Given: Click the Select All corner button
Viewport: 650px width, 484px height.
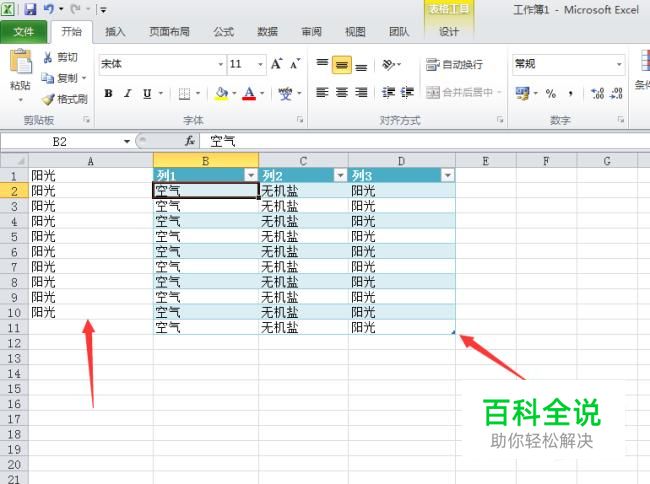Looking at the screenshot, I should coord(14,161).
